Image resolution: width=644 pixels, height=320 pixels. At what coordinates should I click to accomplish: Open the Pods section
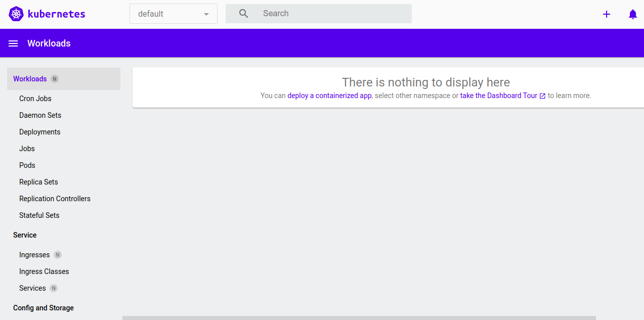tap(27, 165)
